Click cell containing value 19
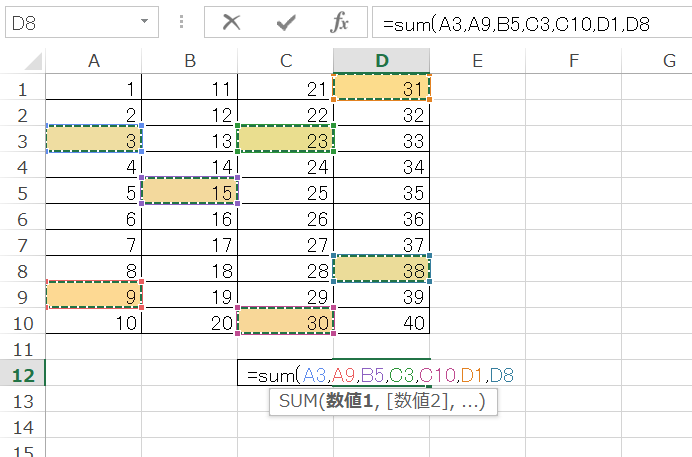 (x=190, y=295)
